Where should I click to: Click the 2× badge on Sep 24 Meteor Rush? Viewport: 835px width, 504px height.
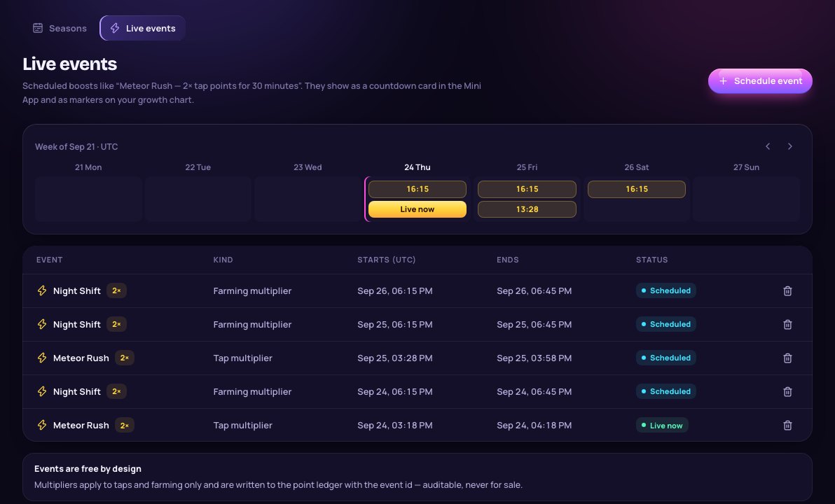pos(125,425)
